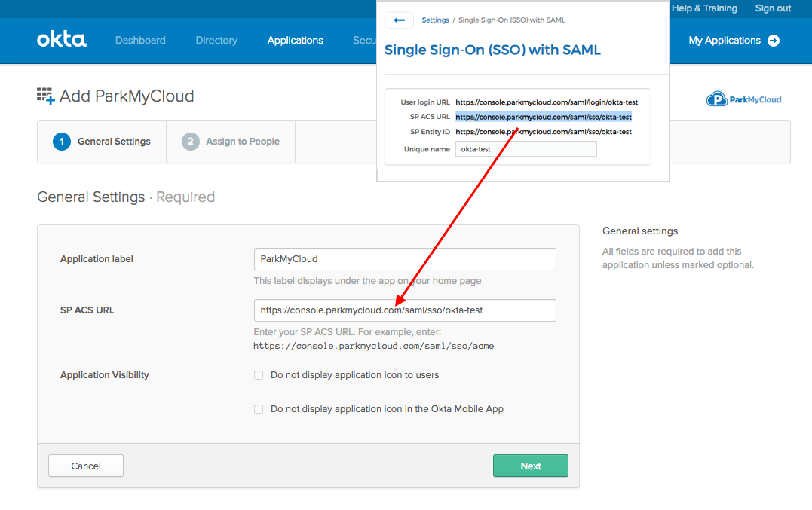Viewport: 812px width, 510px height.
Task: Click the Cancel button
Action: point(86,466)
